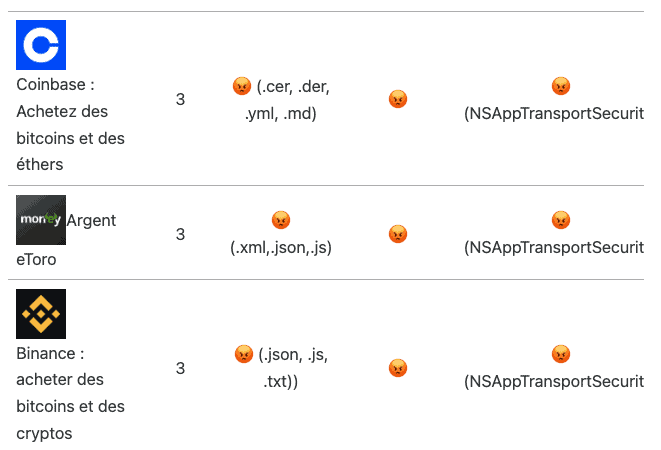This screenshot has width=661, height=450.
Task: Click angry emoji above NSAppTransportSecurity in Coinbase row
Action: point(560,87)
